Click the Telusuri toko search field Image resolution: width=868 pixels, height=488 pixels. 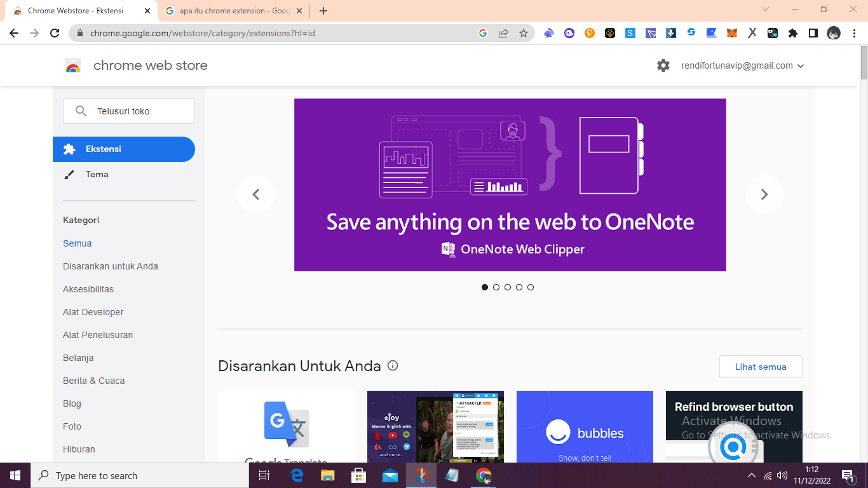[129, 111]
